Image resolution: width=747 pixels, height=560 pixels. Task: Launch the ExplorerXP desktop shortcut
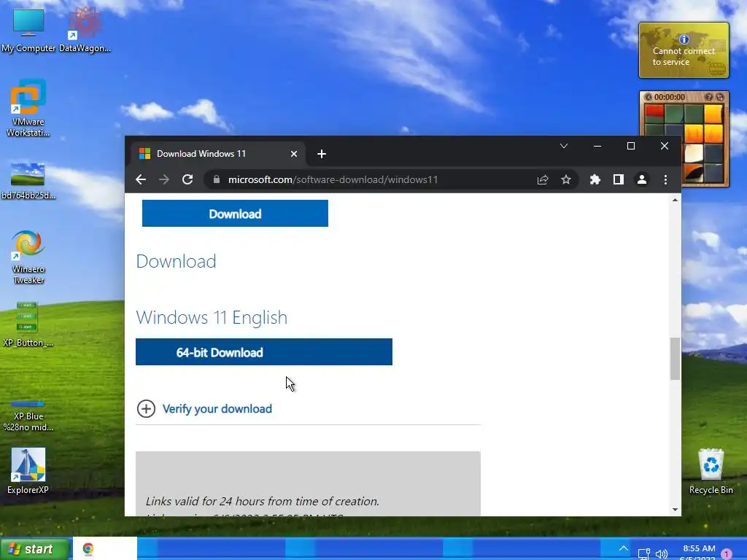click(x=28, y=470)
